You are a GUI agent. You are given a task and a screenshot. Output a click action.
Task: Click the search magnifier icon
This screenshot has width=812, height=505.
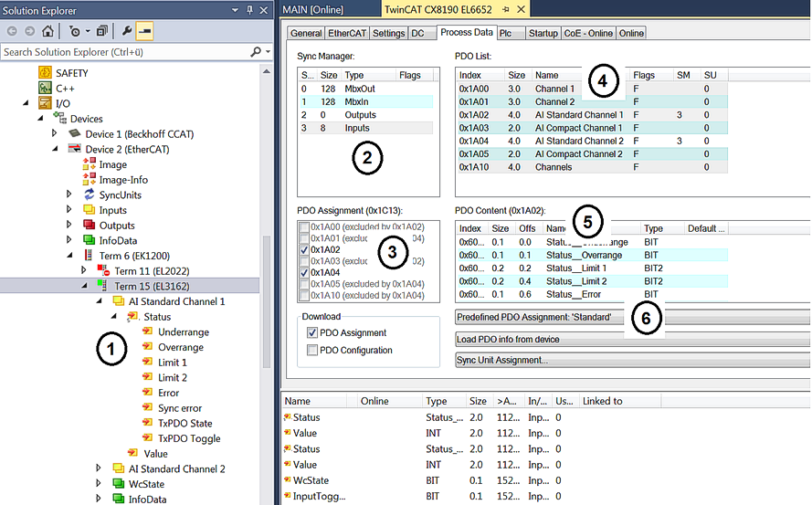(256, 52)
